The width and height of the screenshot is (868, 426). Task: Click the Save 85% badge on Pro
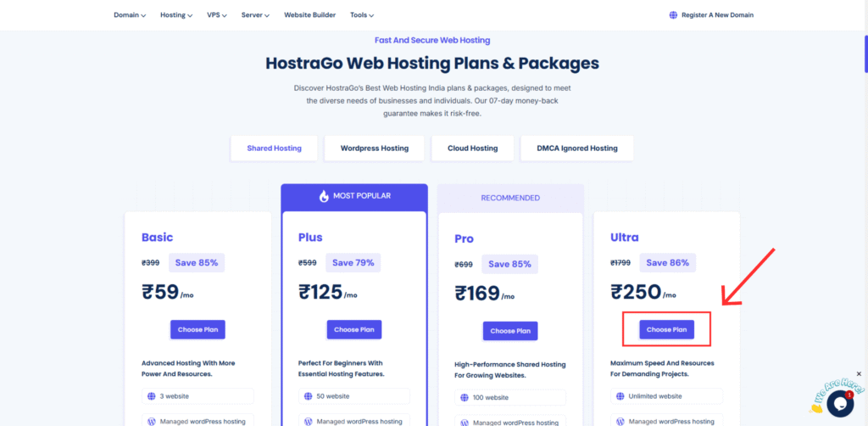point(509,264)
